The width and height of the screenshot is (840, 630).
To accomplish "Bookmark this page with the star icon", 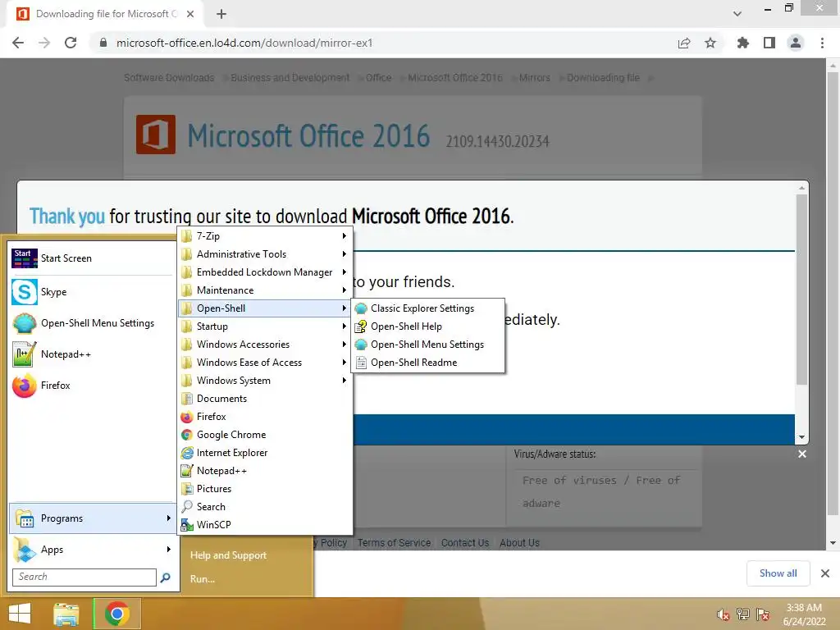I will (710, 43).
